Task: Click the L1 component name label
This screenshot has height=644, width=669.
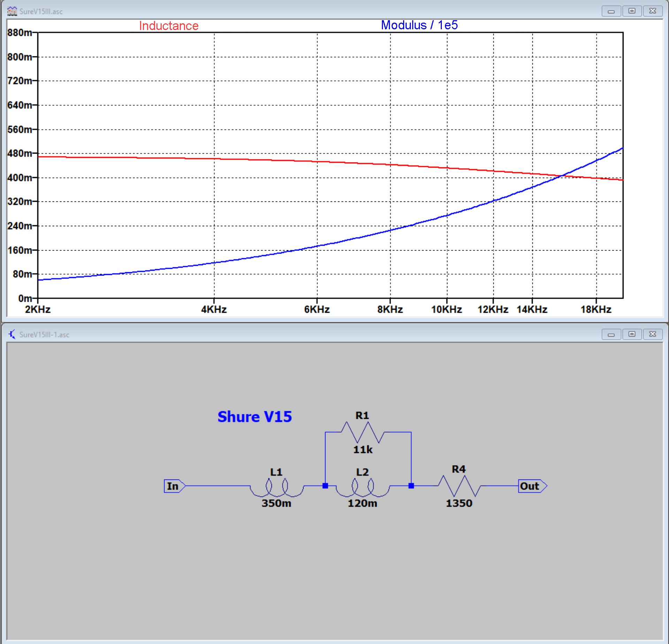Action: (x=276, y=472)
